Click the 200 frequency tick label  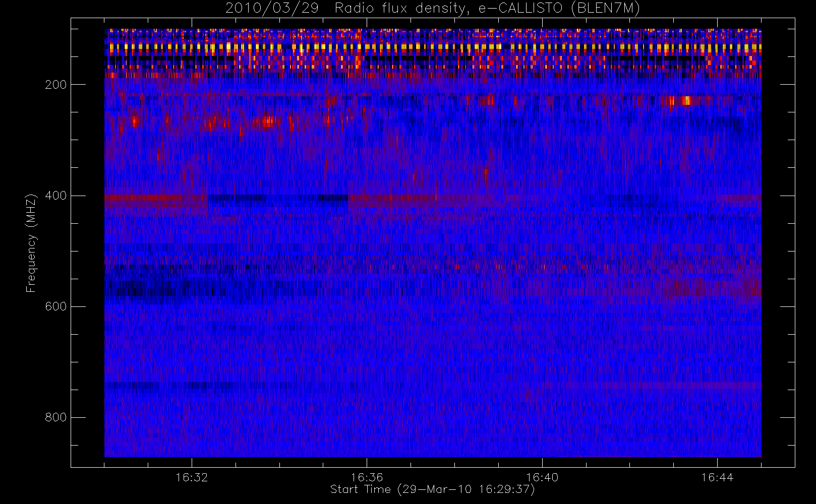pos(55,85)
